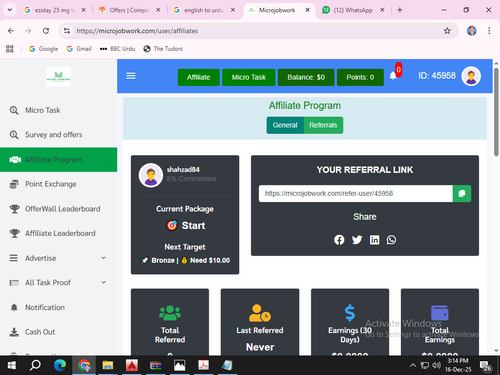This screenshot has height=375, width=500.
Task: Expand the All Task Proof submenu
Action: 104,282
